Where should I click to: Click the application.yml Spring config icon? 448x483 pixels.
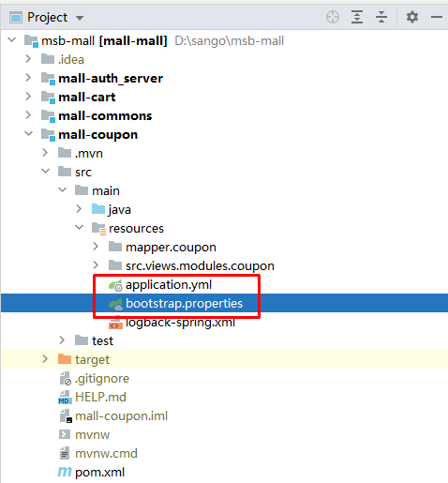pos(115,285)
